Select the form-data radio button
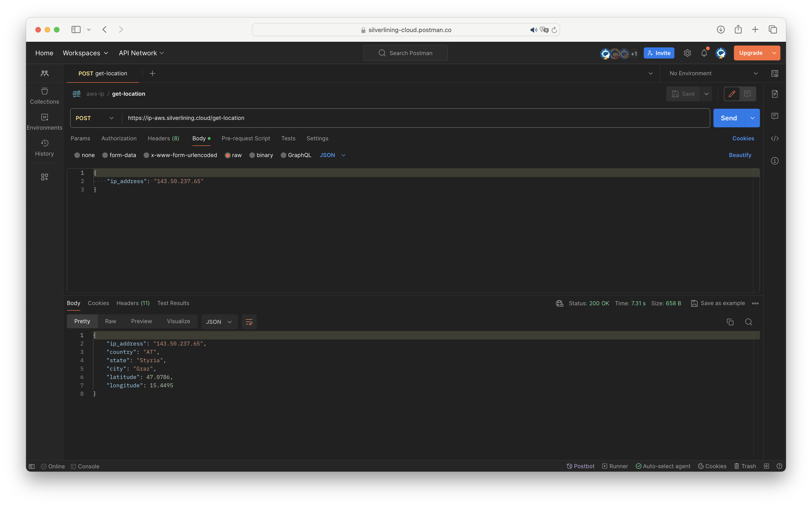The width and height of the screenshot is (812, 506). click(x=105, y=155)
